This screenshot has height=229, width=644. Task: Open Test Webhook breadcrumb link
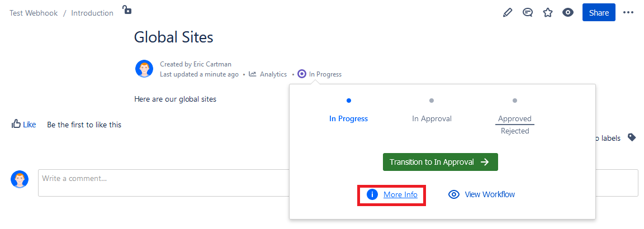click(x=34, y=13)
